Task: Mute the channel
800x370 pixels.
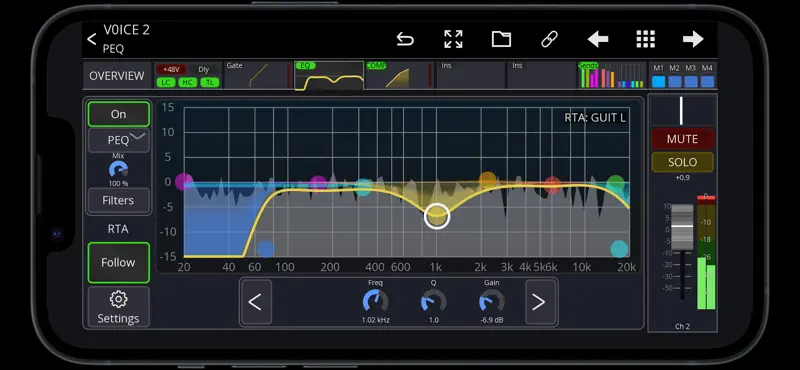Action: [x=682, y=139]
